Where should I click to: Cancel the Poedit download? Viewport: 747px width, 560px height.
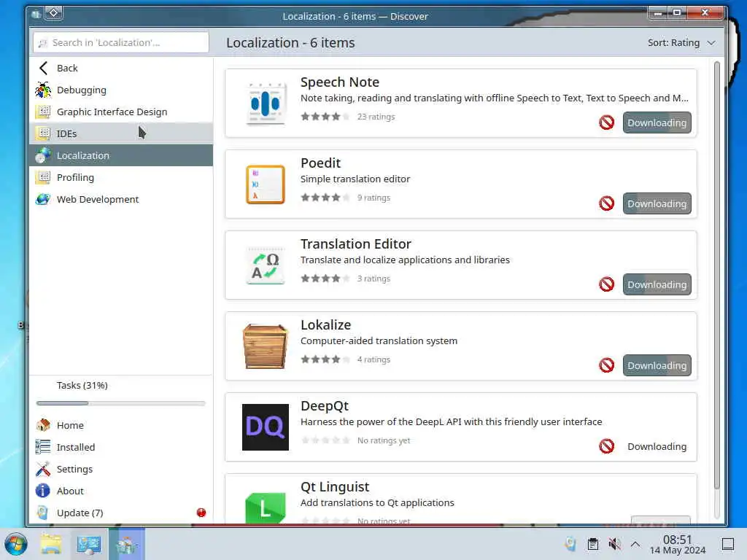[x=606, y=203]
